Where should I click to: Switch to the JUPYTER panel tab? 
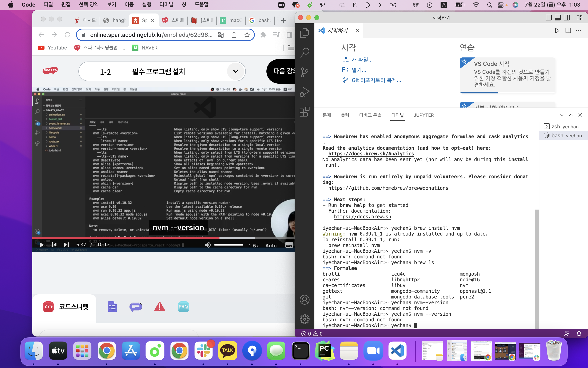(x=424, y=115)
